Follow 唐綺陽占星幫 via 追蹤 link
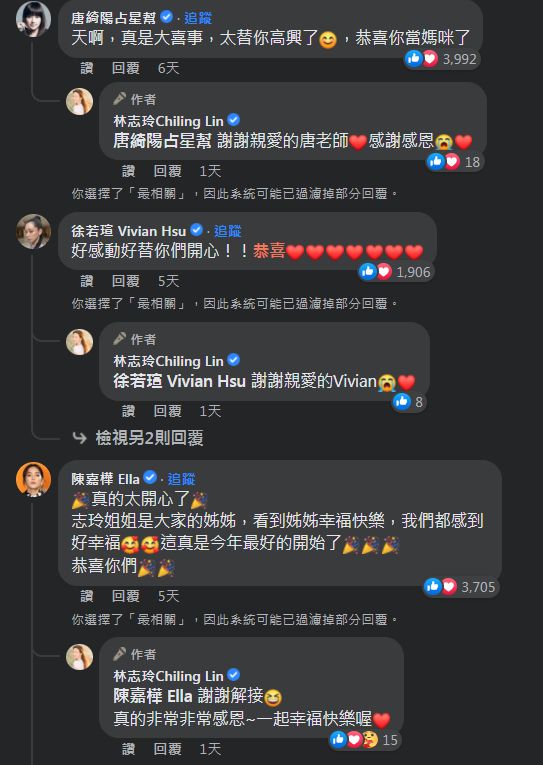The height and width of the screenshot is (765, 543). click(x=198, y=18)
